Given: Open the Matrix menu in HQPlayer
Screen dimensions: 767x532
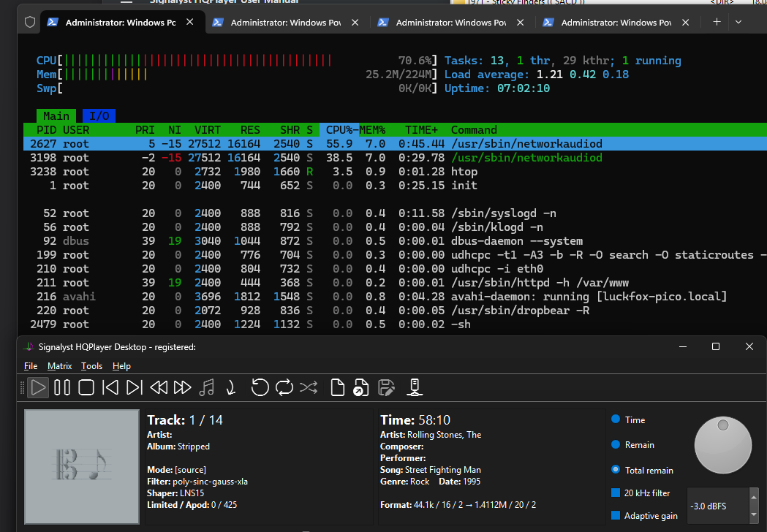Looking at the screenshot, I should tap(60, 366).
